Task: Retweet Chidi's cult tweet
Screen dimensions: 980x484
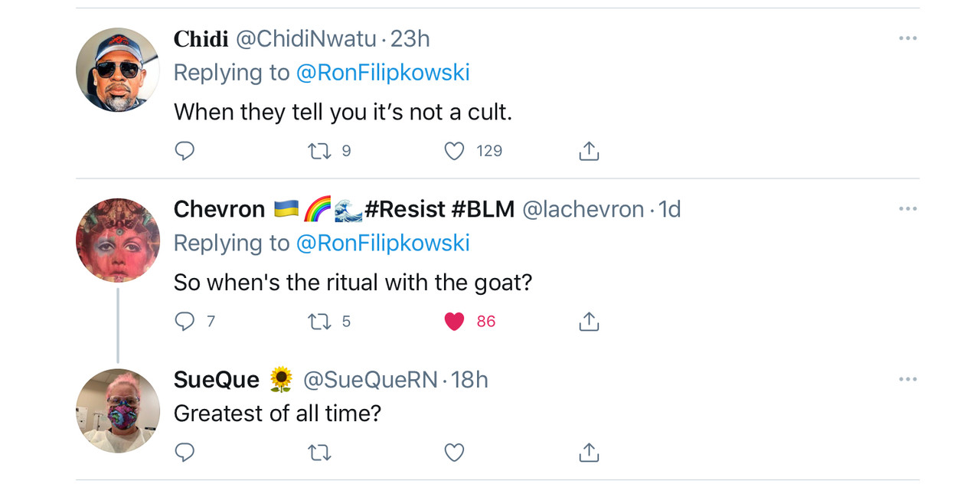Action: [318, 151]
